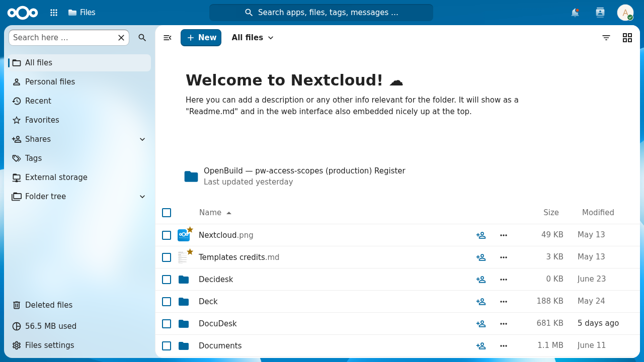This screenshot has height=362, width=644.
Task: Open actions menu for Templates credits.md
Action: click(504, 257)
